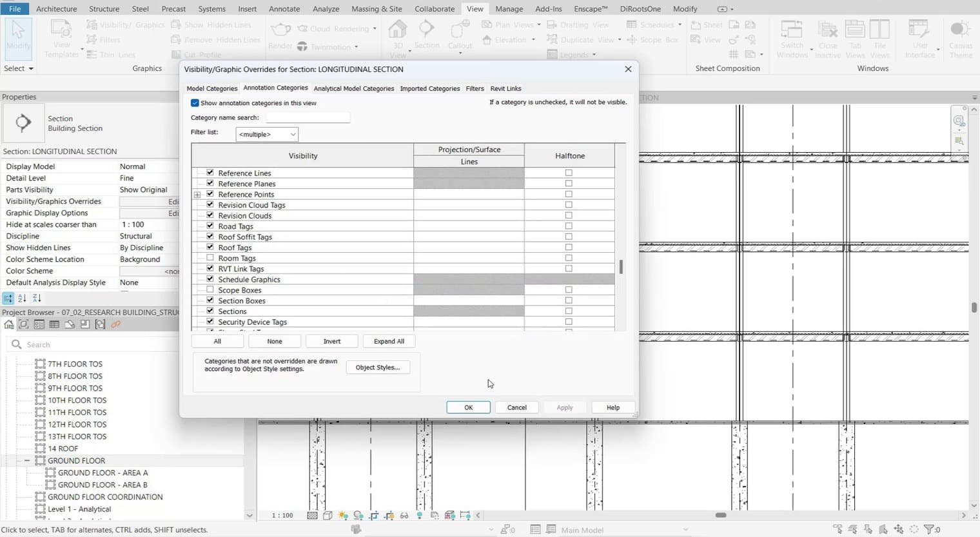Switch to the Imported Categories tab
This screenshot has width=980, height=537.
pos(430,88)
